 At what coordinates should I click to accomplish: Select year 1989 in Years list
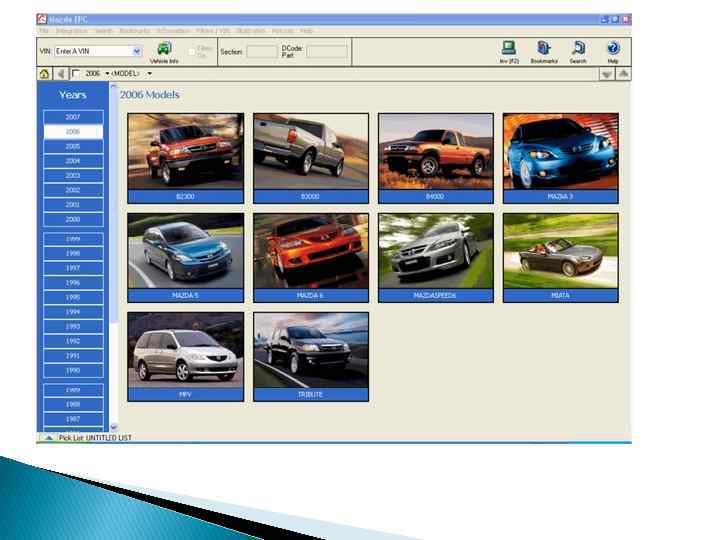pos(73,390)
